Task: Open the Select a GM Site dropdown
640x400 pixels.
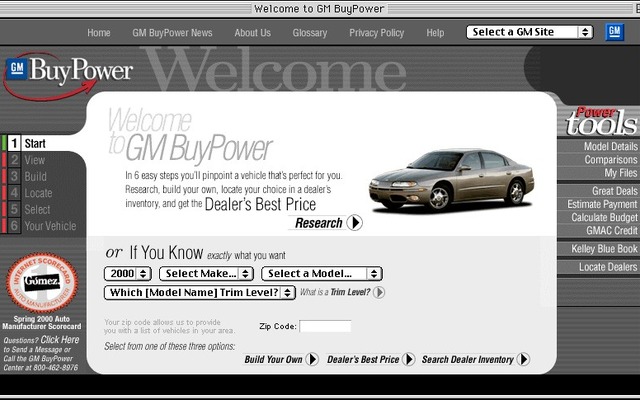Action: (529, 32)
